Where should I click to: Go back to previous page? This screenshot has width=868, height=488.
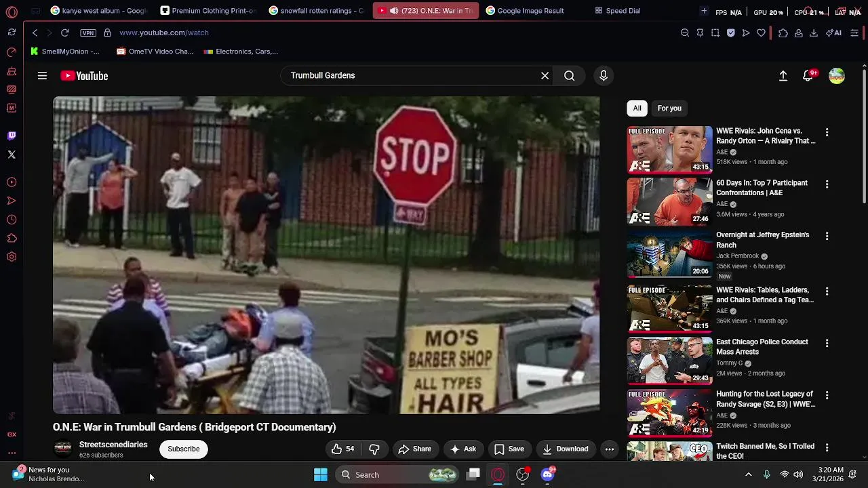click(35, 33)
